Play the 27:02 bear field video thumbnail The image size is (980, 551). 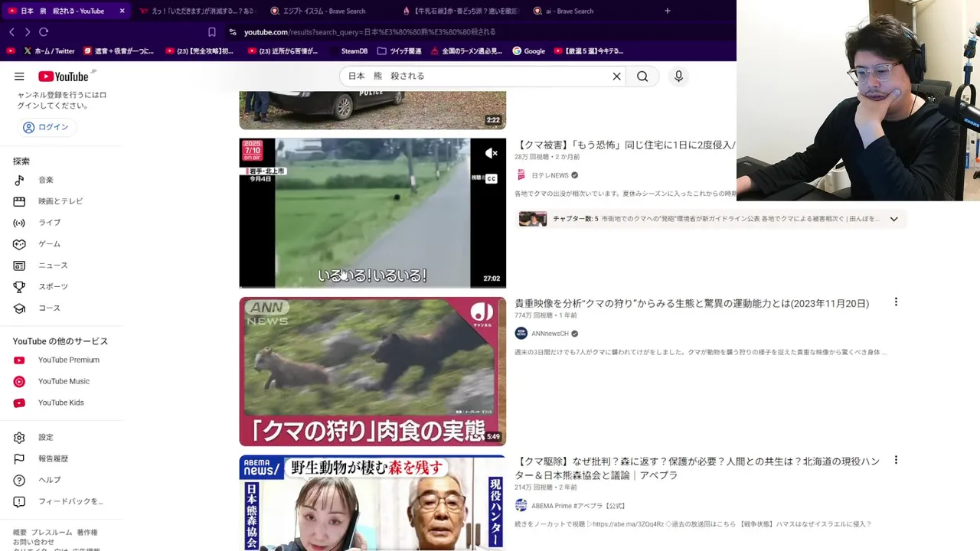point(373,213)
